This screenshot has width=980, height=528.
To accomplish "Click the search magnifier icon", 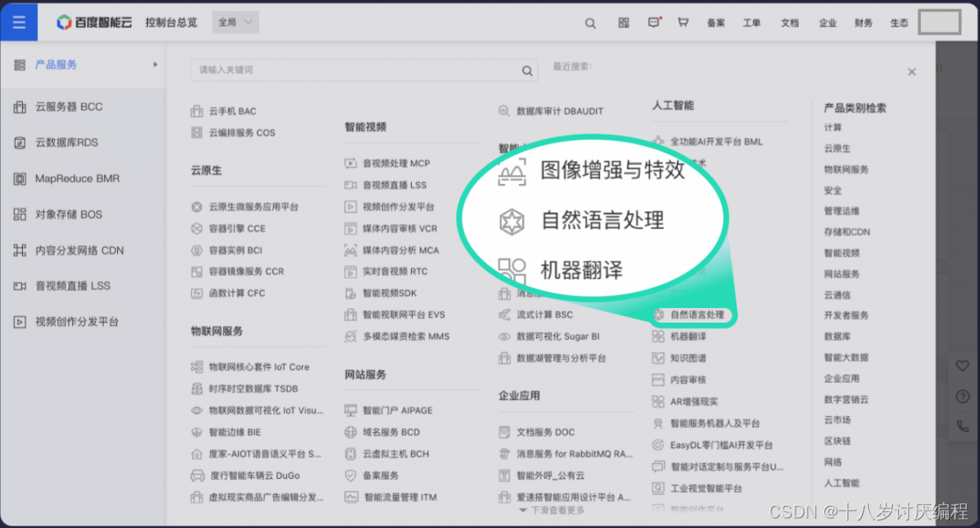I will (x=590, y=23).
